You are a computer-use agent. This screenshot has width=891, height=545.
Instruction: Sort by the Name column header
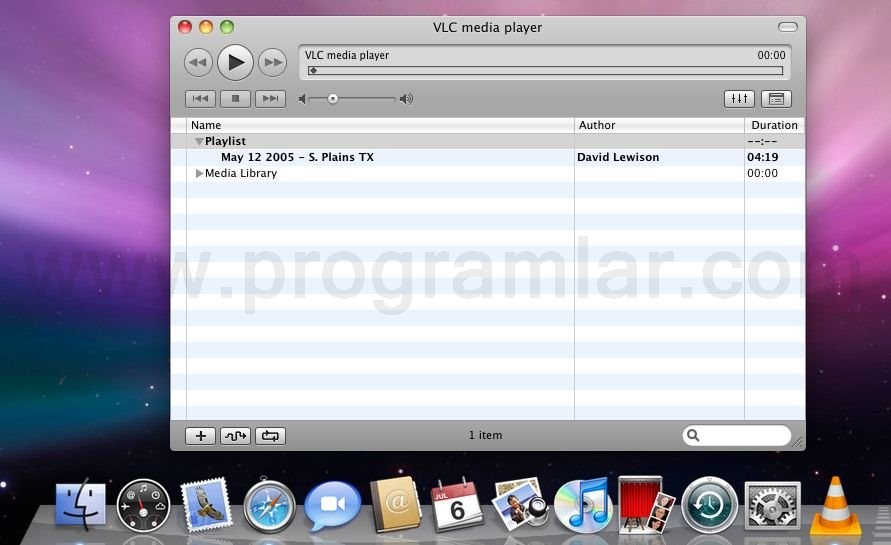[x=380, y=125]
